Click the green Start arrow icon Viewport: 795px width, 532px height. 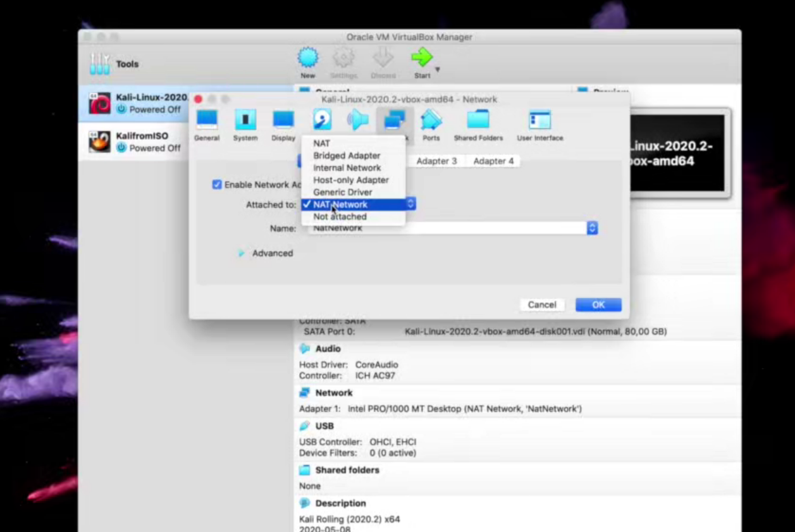click(421, 58)
